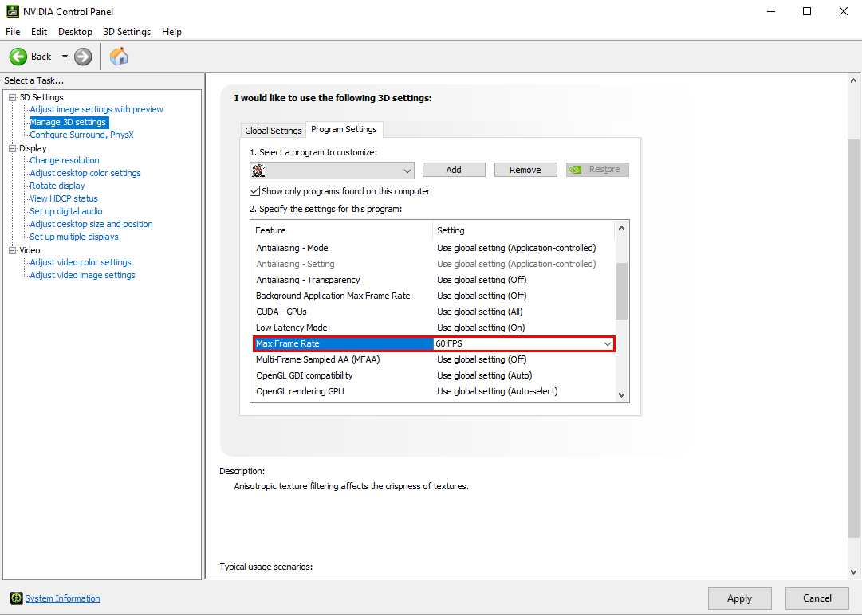The image size is (862, 616).
Task: Click main panel scroll down arrow
Action: 853,572
